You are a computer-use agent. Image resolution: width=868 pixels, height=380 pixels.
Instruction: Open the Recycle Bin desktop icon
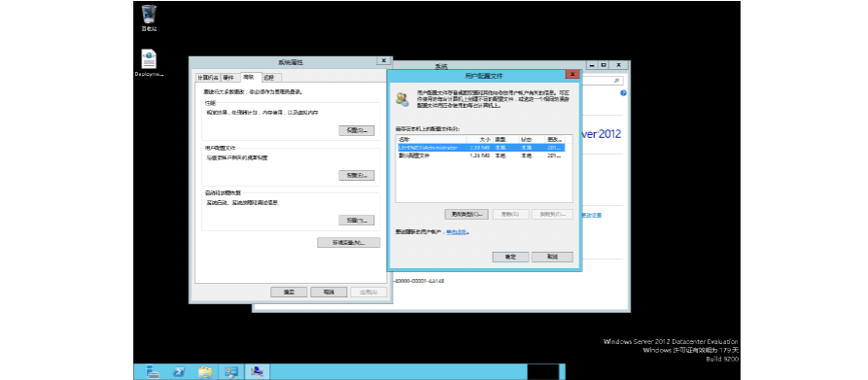click(x=149, y=17)
